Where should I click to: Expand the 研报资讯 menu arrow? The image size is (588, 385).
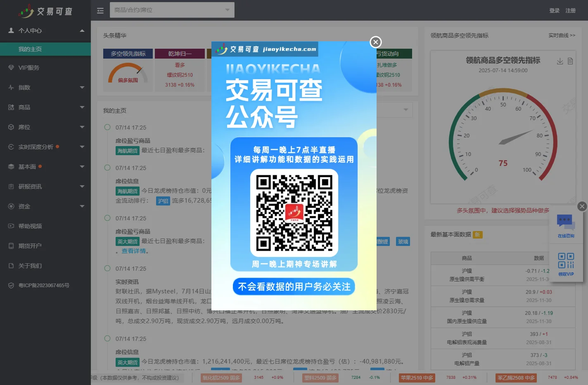(82, 187)
